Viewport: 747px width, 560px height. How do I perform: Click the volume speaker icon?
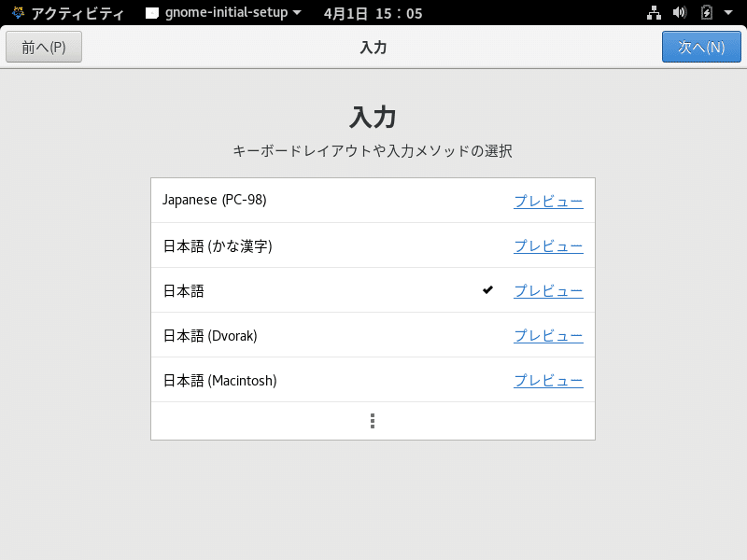point(679,12)
